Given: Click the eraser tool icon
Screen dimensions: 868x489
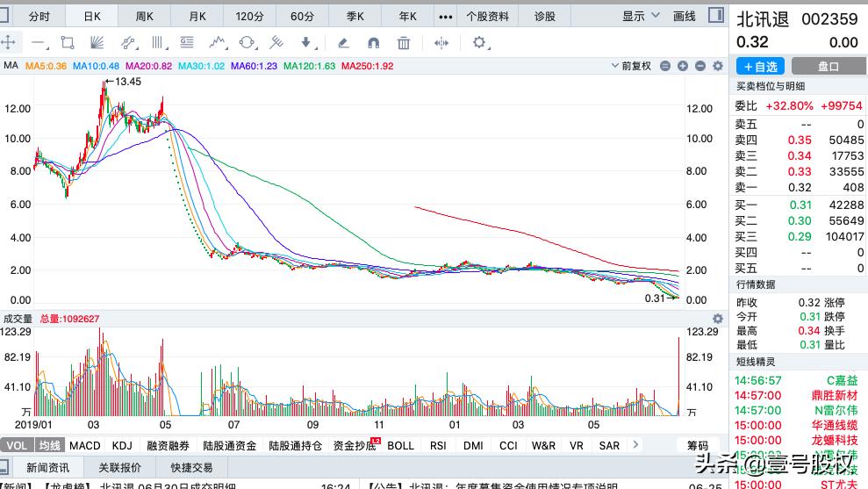Looking at the screenshot, I should point(343,43).
